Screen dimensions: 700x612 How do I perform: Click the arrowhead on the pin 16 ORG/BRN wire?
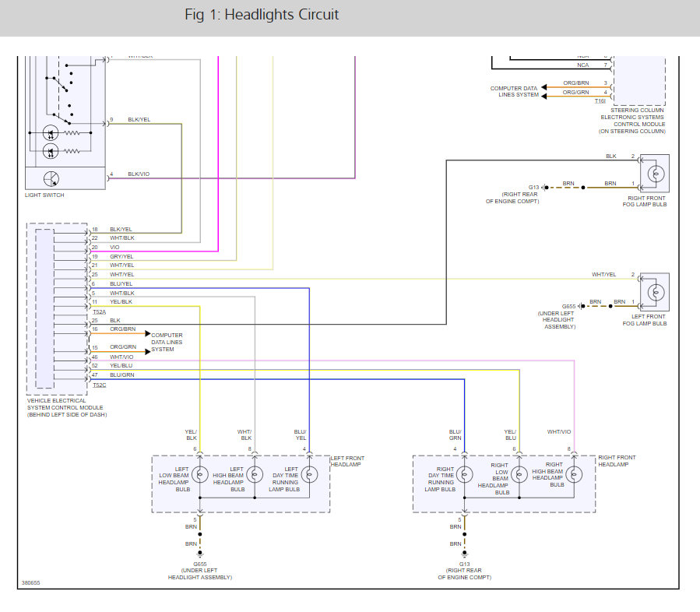(x=148, y=333)
